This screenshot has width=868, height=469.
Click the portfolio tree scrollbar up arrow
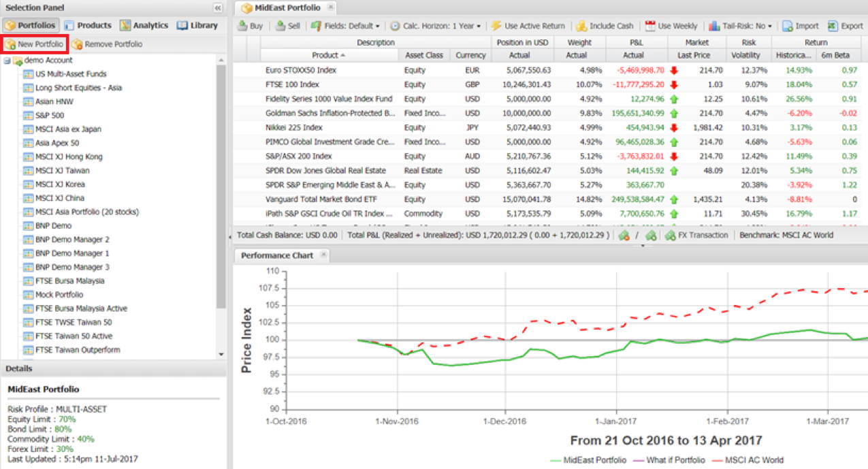[221, 61]
